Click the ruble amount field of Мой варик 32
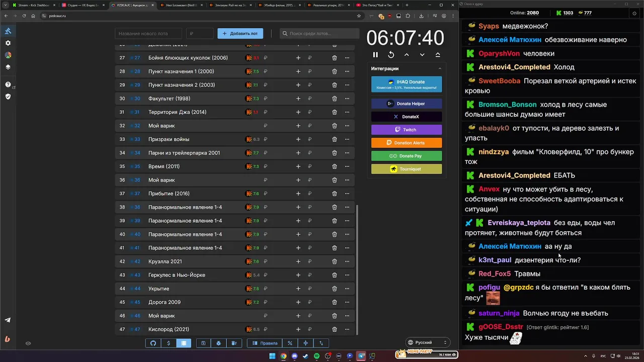This screenshot has height=362, width=644. tap(266, 126)
